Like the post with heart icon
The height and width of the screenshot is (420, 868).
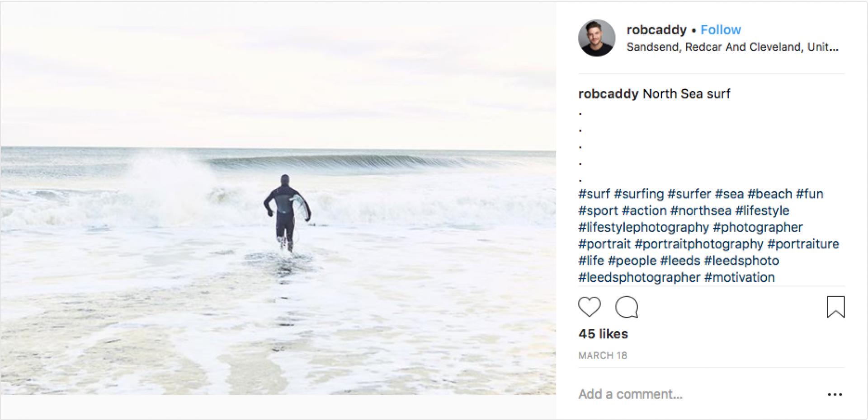[x=590, y=307]
